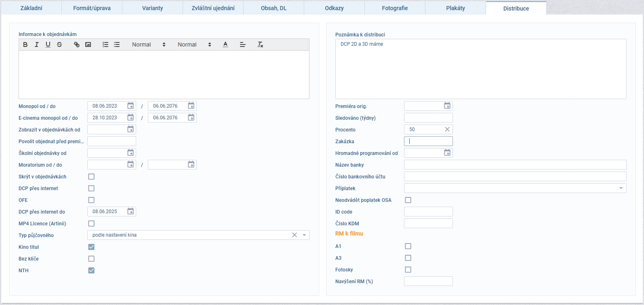Open calendar for Školní objednávky od
Screen dimensions: 644x305
(x=130, y=153)
